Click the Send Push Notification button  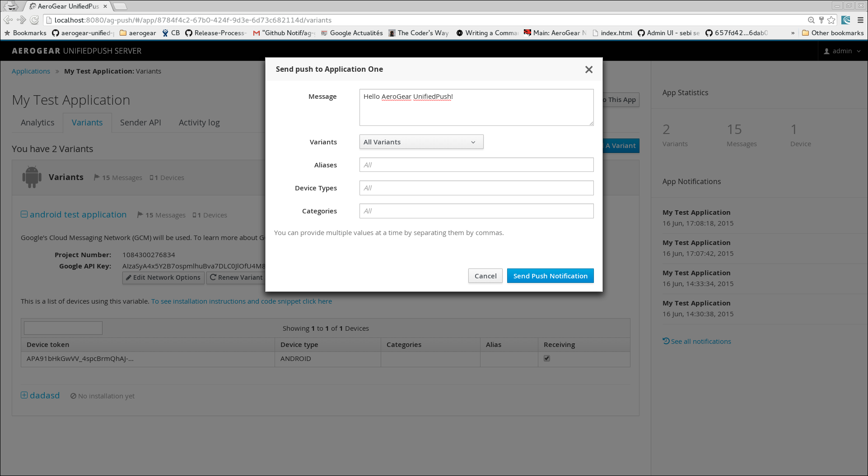[x=550, y=276]
